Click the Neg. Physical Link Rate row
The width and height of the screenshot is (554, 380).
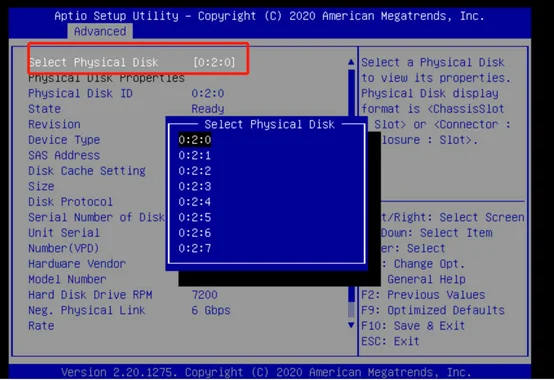tap(87, 318)
